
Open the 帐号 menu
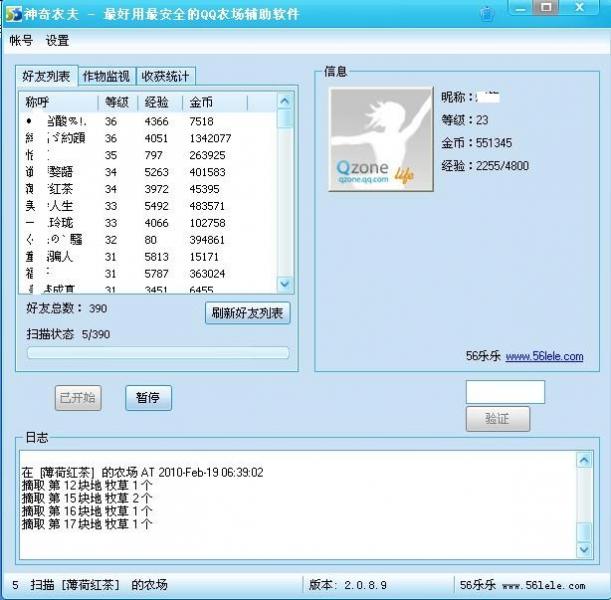(x=21, y=41)
